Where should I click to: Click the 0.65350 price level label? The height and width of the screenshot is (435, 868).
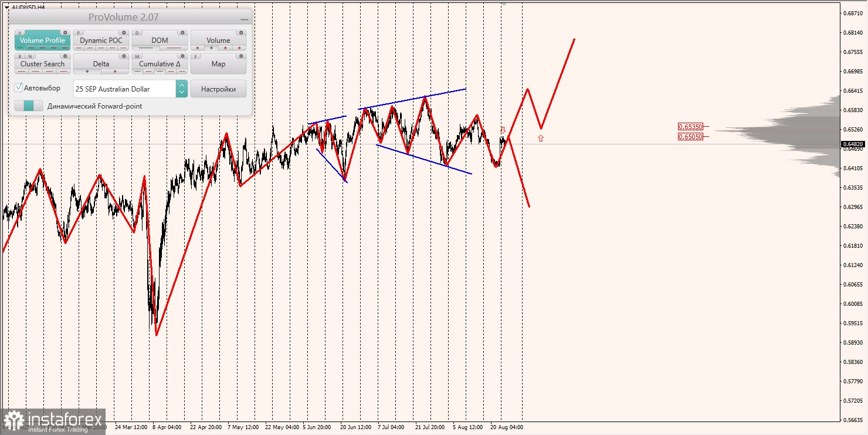[x=690, y=126]
